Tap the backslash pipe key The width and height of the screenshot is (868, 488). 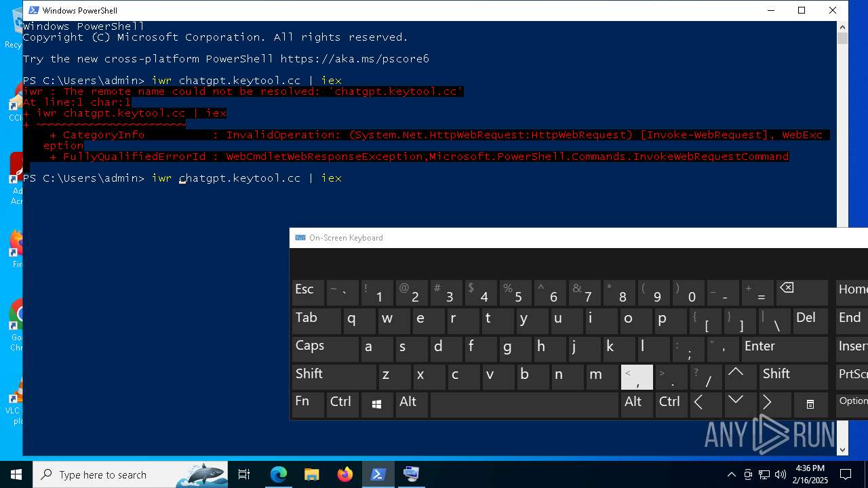(774, 321)
